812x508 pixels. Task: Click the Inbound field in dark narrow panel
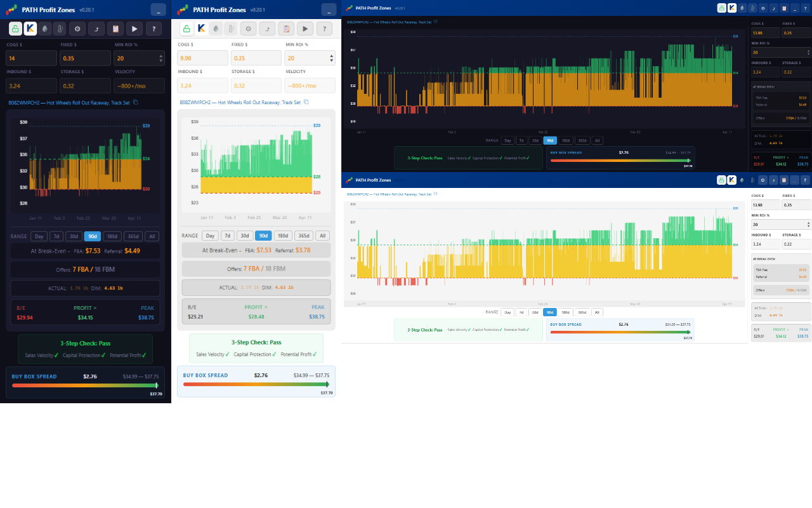(31, 86)
